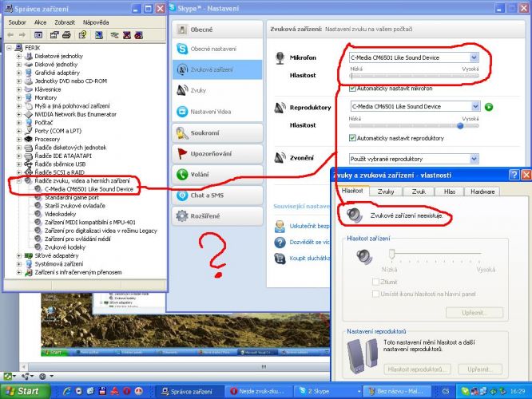532x399 pixels.
Task: Switch to Správce zařízení taskbar button
Action: (x=189, y=391)
